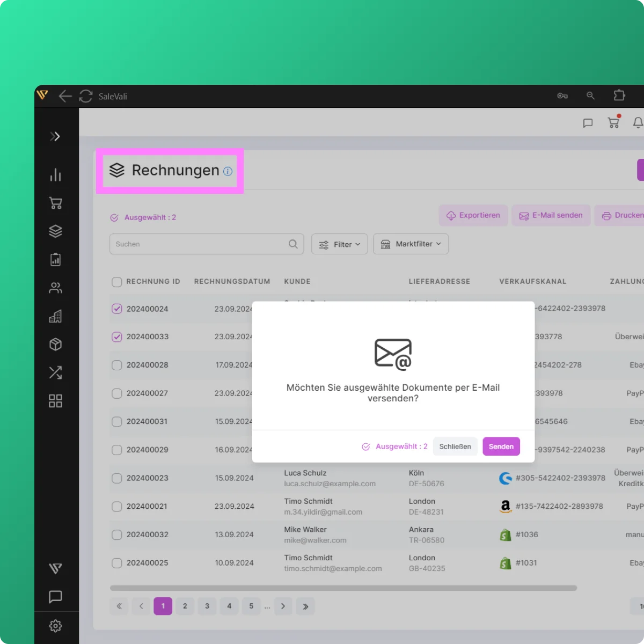Jump to the last page of results

pos(305,606)
